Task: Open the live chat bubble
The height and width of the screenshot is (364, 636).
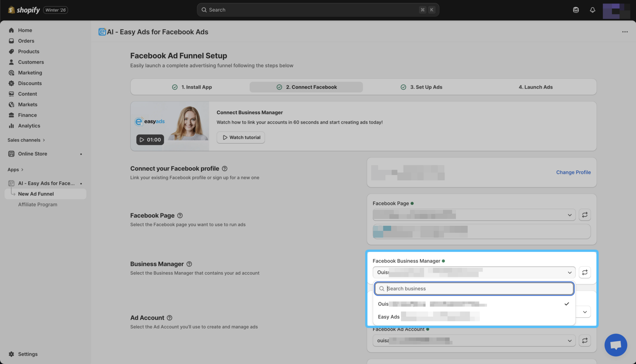Action: pyautogui.click(x=615, y=345)
